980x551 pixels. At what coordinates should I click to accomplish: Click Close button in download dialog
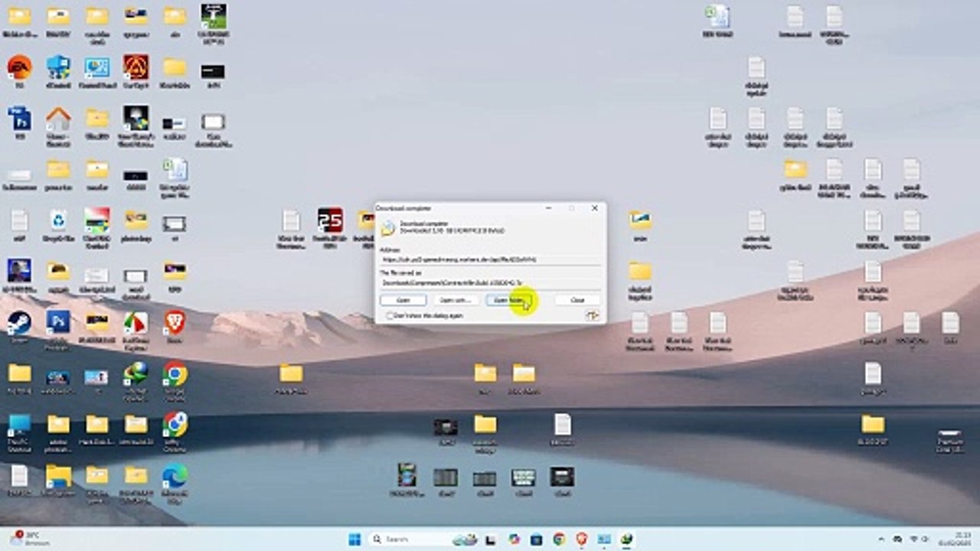pos(577,300)
